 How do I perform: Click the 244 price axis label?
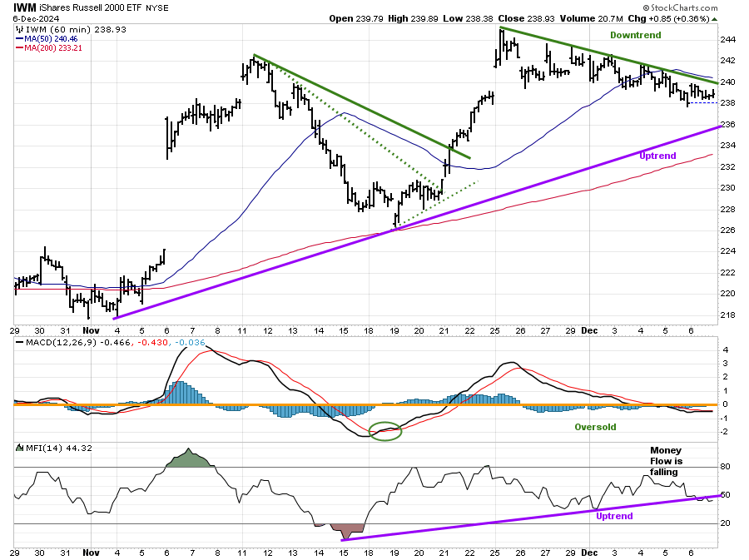click(x=727, y=40)
